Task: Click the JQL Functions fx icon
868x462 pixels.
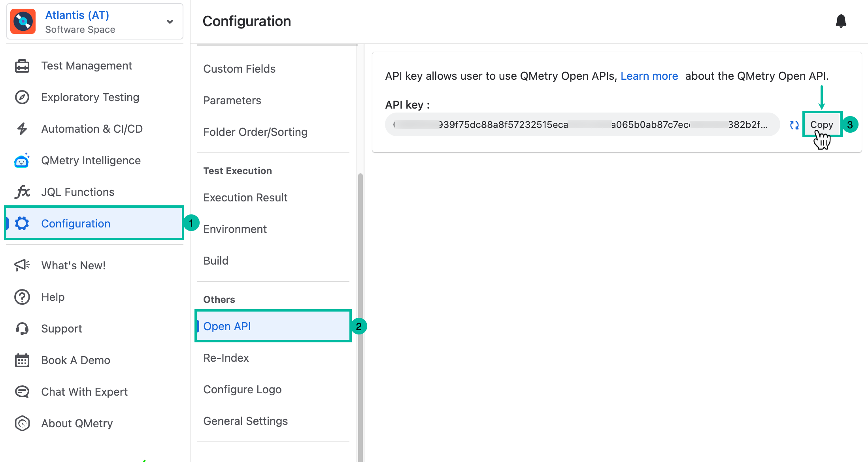Action: 23,192
